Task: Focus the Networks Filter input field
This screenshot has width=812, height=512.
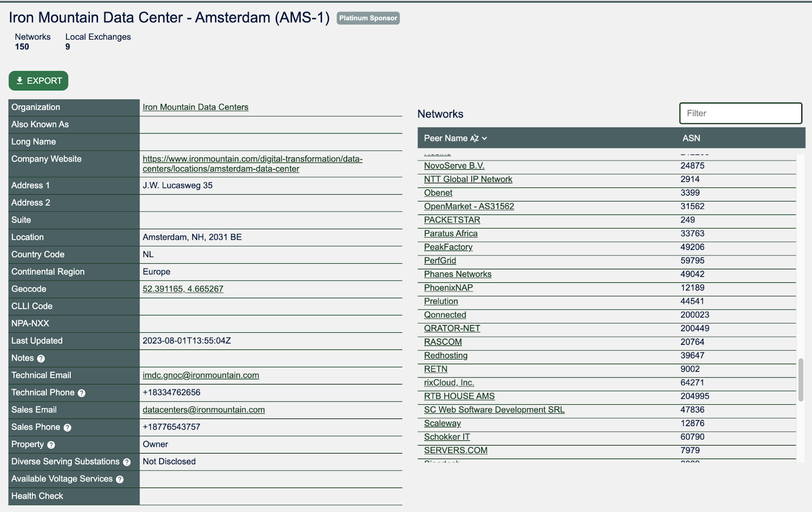Action: tap(740, 113)
